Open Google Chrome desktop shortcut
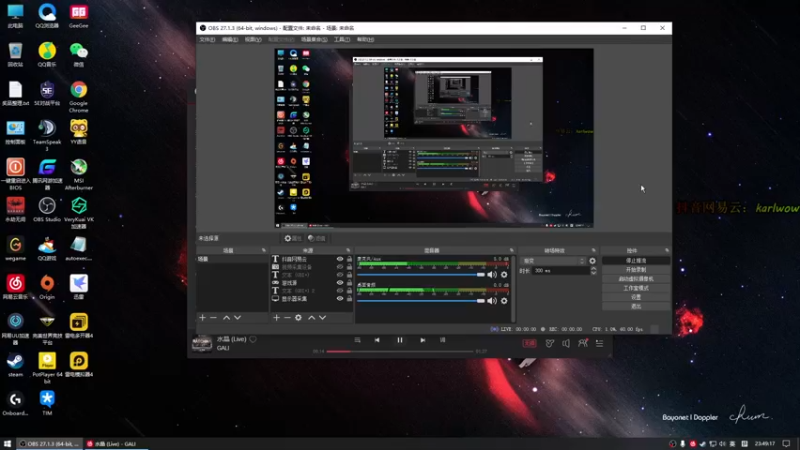The image size is (800, 450). tap(79, 96)
